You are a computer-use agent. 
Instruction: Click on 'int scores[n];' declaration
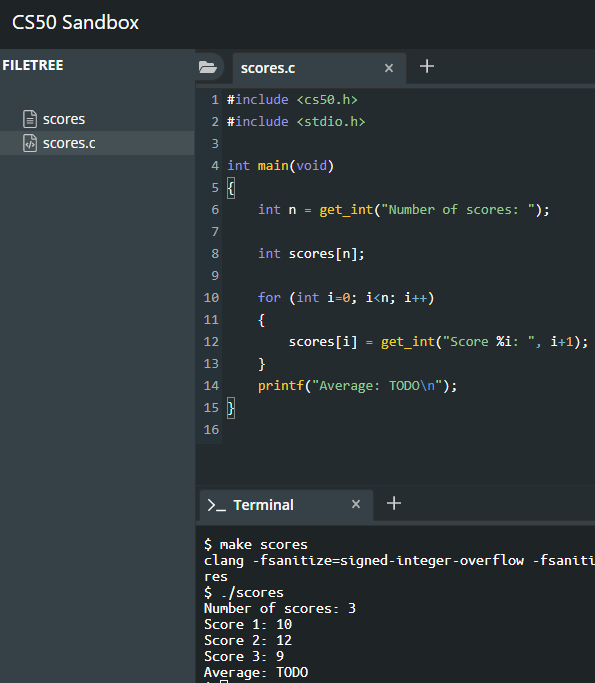pos(311,254)
